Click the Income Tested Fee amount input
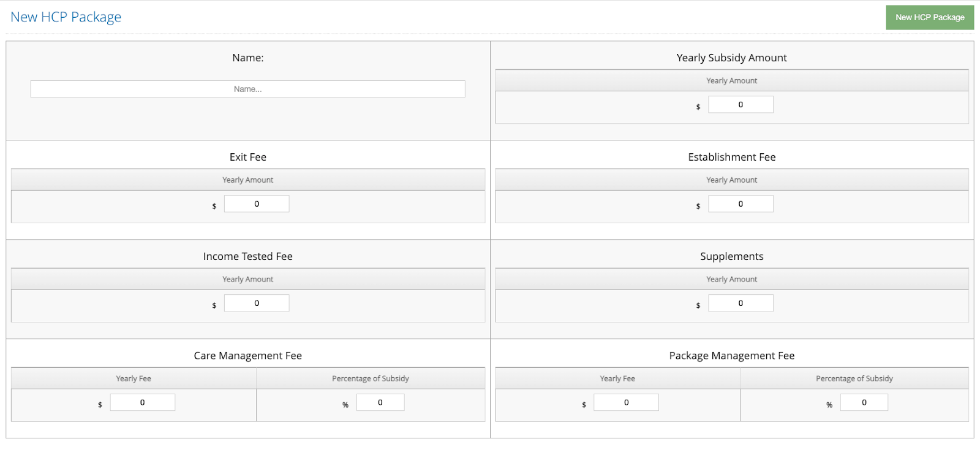980x458 pixels. pyautogui.click(x=257, y=303)
